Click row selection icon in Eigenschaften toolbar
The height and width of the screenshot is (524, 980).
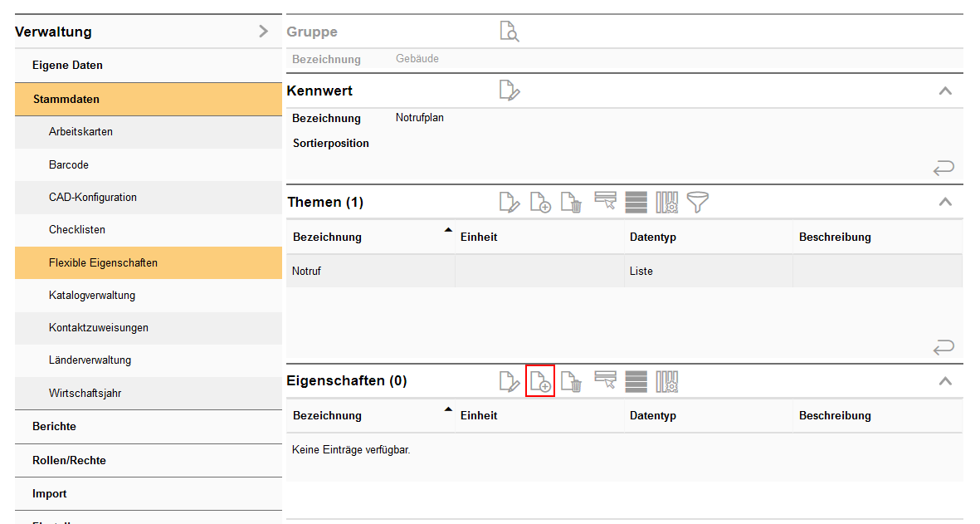pos(605,381)
